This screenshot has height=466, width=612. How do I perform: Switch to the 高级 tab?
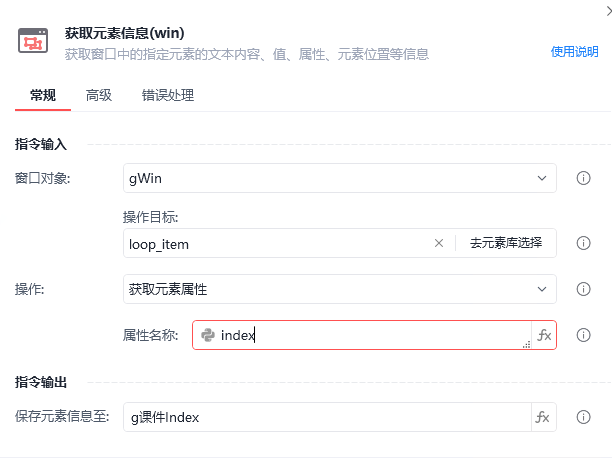pos(99,96)
